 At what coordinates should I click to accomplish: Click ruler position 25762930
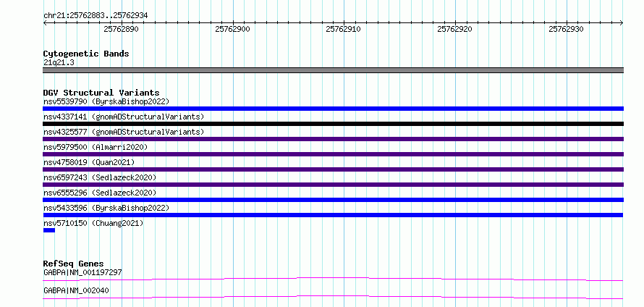click(x=566, y=29)
